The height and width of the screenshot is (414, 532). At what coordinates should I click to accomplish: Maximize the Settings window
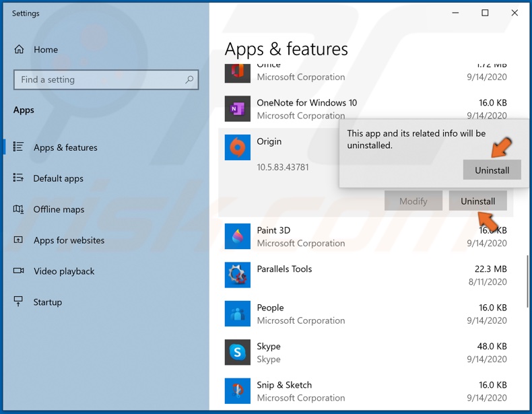click(485, 13)
